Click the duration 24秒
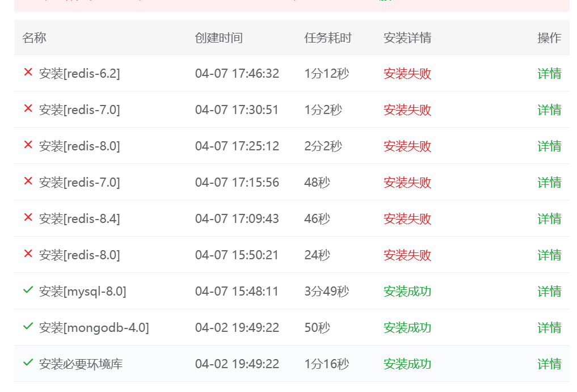 [317, 255]
